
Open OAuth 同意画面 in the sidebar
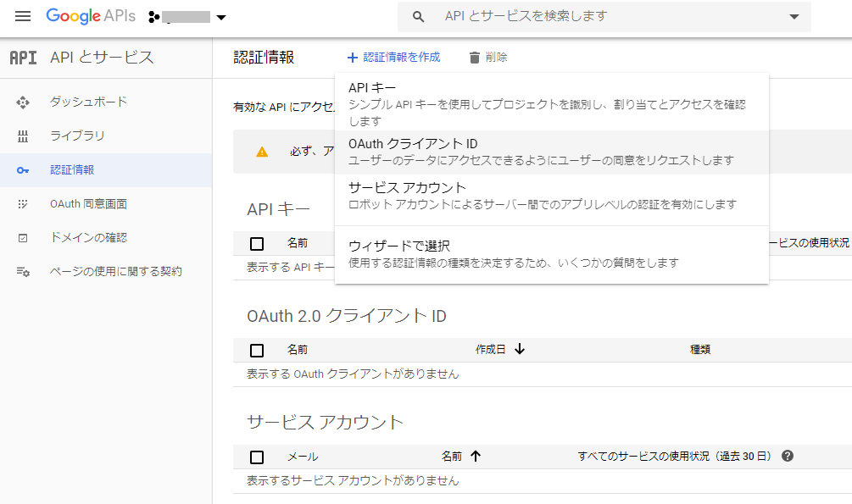88,203
